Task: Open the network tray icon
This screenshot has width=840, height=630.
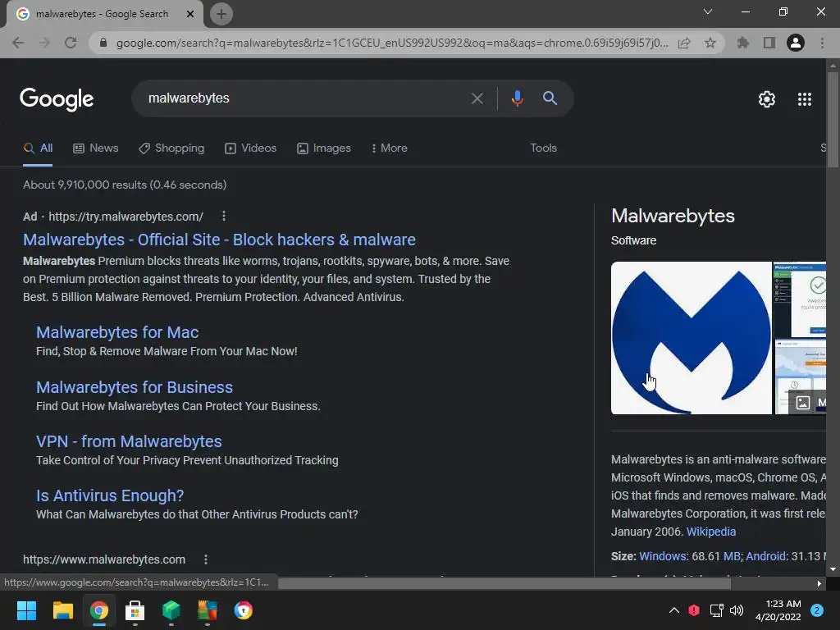Action: pos(716,610)
